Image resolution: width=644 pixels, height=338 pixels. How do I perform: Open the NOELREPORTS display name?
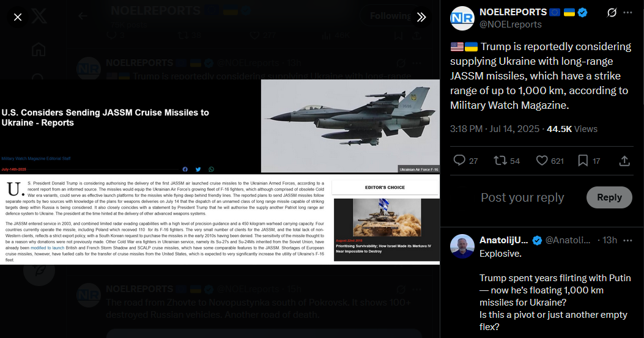(x=513, y=12)
